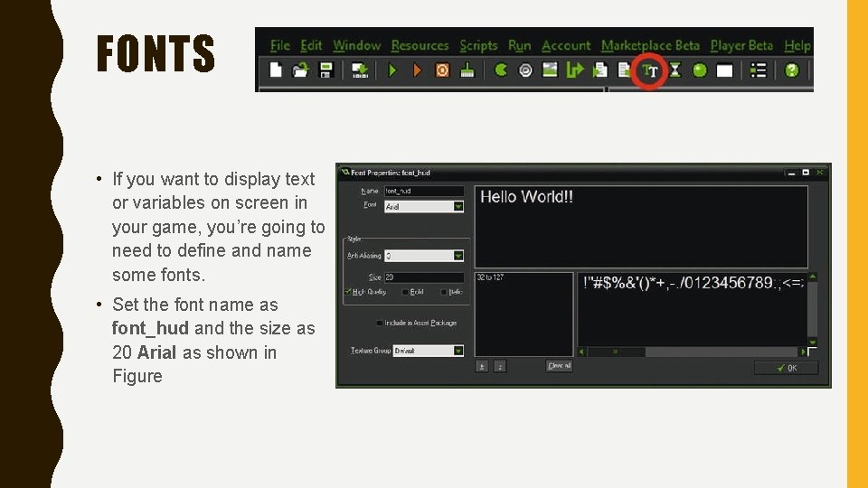The height and width of the screenshot is (488, 868).
Task: Open the Run menu
Action: click(x=519, y=45)
